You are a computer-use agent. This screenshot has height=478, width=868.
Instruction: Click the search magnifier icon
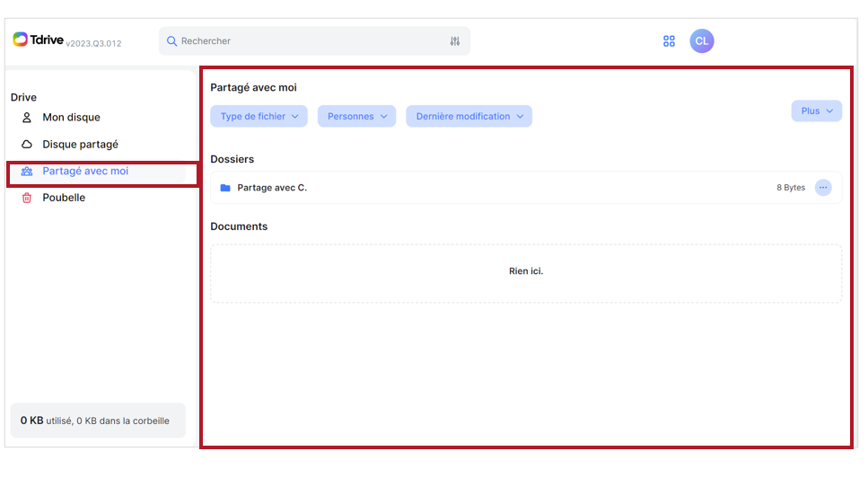pyautogui.click(x=171, y=41)
